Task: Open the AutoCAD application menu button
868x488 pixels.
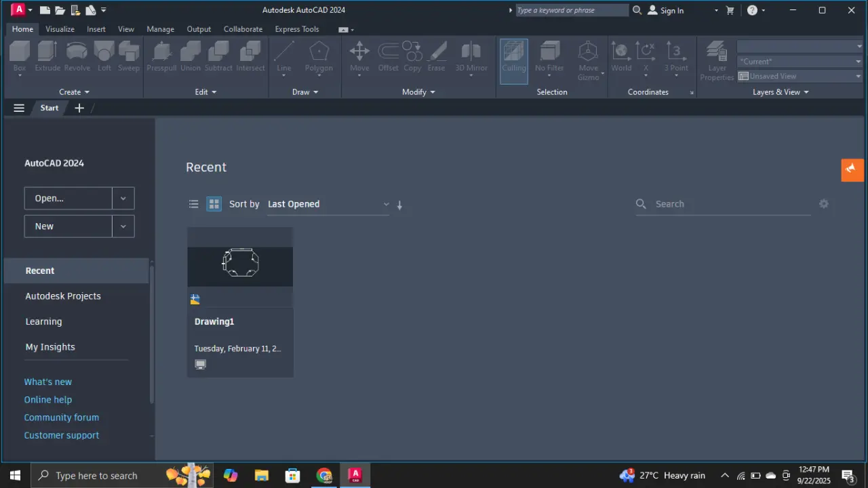Action: (x=21, y=10)
